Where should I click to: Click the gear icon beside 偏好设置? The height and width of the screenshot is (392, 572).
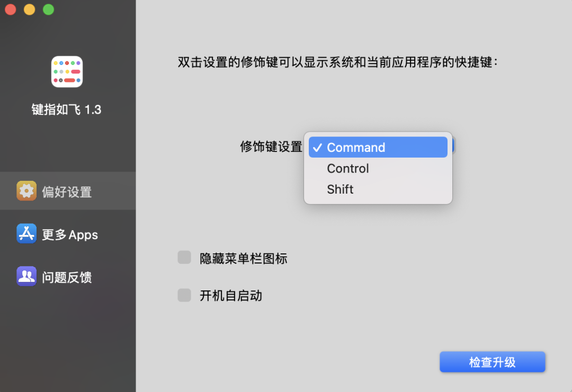pos(26,191)
